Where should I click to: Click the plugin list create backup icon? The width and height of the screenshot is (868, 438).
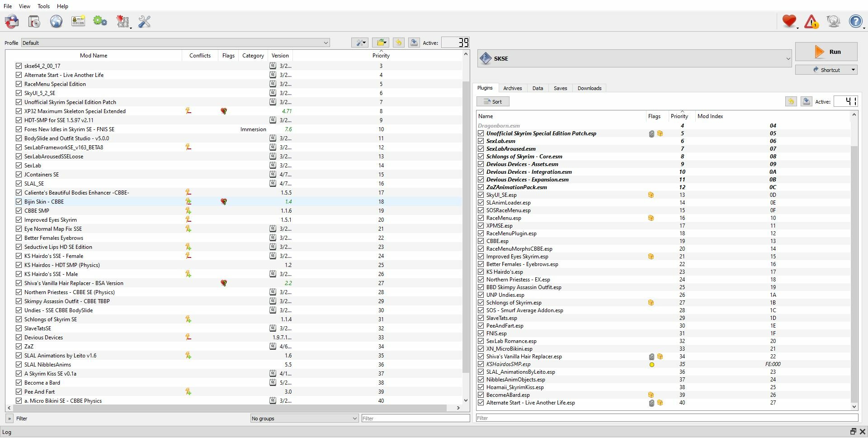point(806,101)
